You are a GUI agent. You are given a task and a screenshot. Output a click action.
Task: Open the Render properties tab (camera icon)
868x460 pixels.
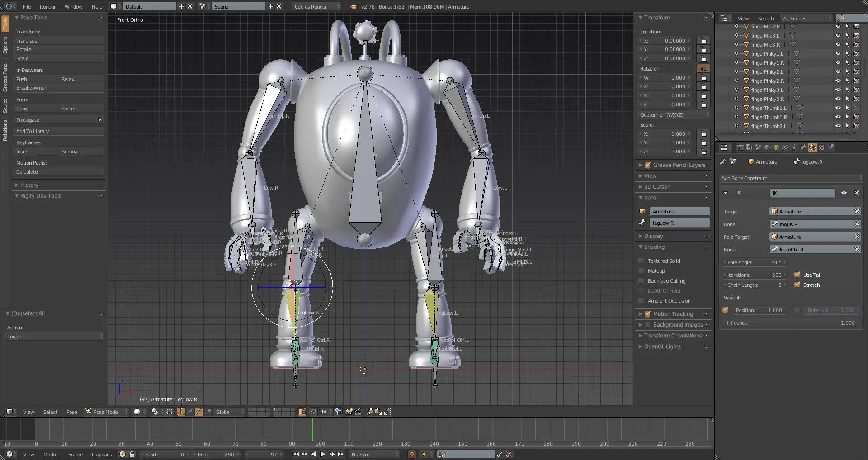click(x=740, y=147)
